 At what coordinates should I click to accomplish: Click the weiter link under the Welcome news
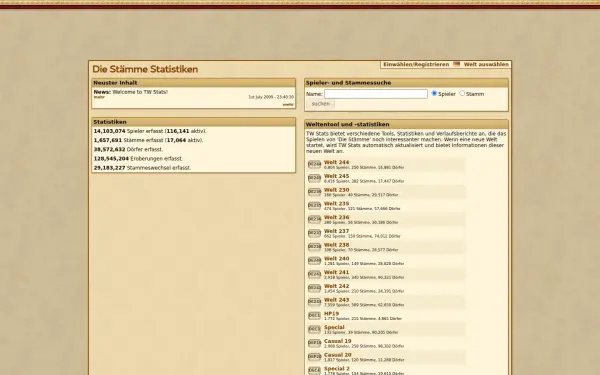(99, 97)
